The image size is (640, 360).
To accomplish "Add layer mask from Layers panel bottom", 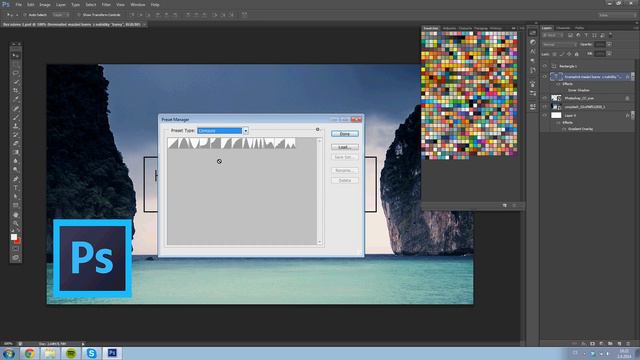I will (x=592, y=344).
